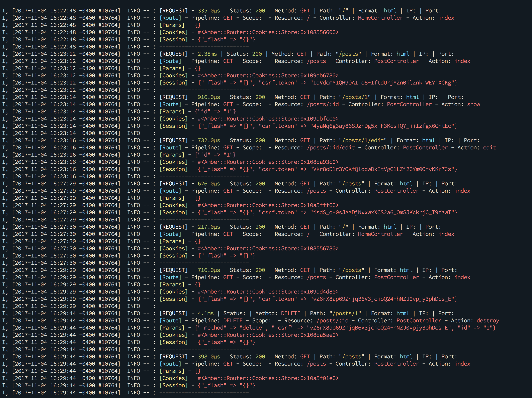Select cookie store address 0x109dbfcc0
532x398 pixels.
(318, 119)
